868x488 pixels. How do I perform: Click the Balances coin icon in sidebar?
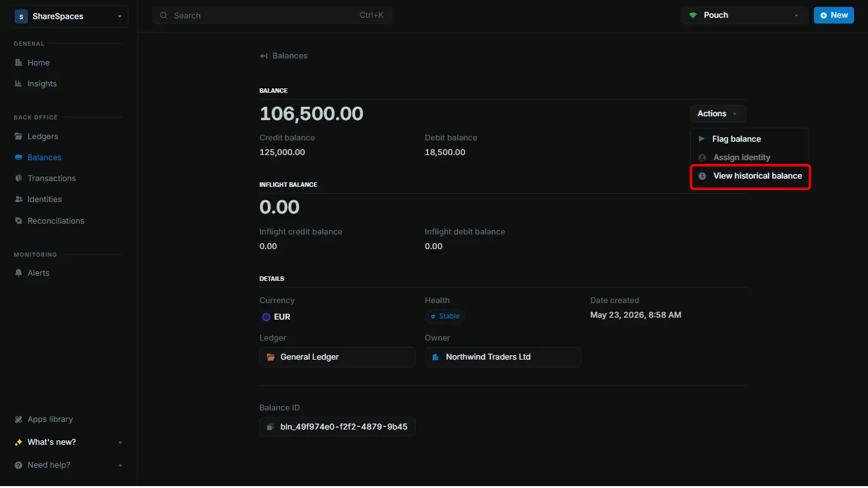pyautogui.click(x=18, y=158)
